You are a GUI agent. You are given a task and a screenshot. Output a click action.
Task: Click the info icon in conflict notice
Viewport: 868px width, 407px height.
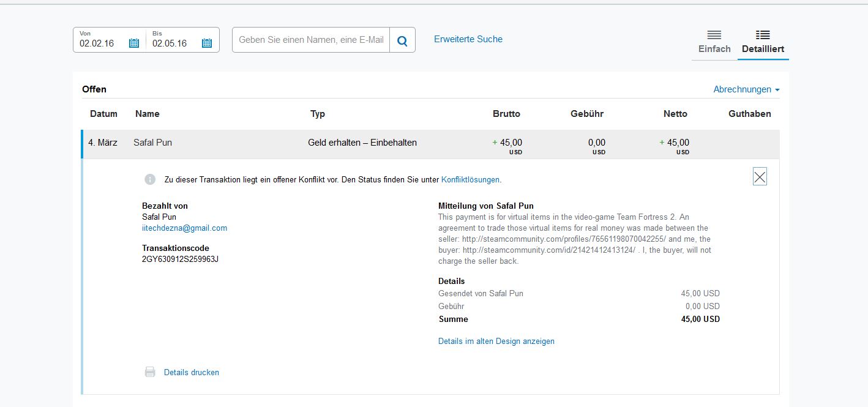click(150, 179)
